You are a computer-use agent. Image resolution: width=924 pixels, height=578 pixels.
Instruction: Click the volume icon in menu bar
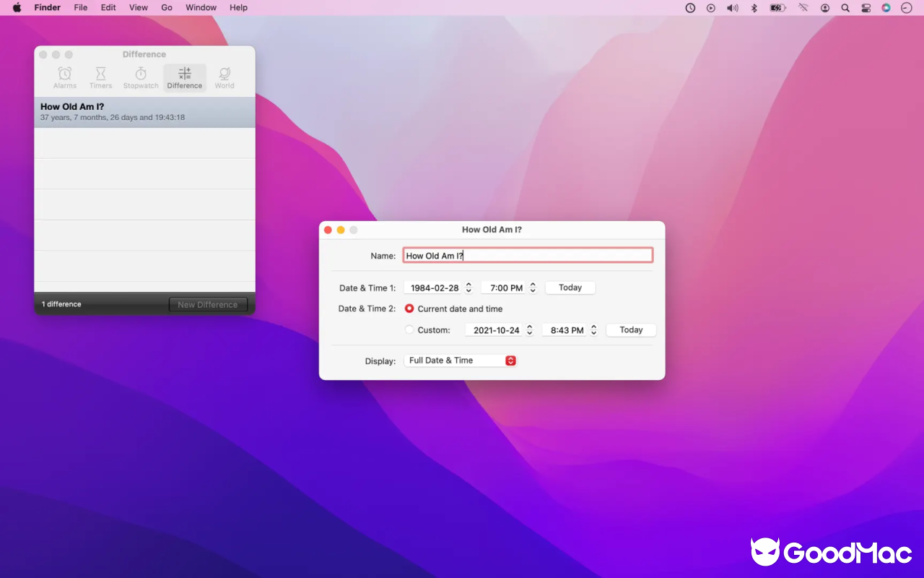click(x=733, y=8)
